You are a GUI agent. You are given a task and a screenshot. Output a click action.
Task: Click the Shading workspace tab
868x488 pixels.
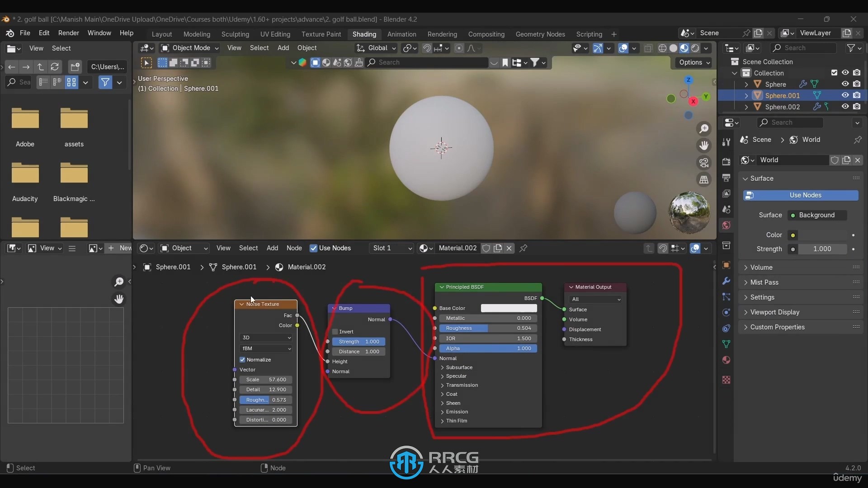[x=364, y=34]
